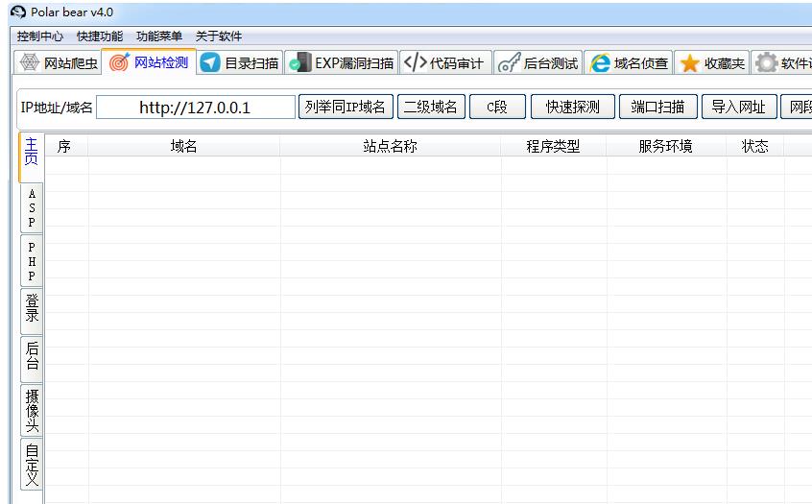Click the star icon of 收藏夹
The width and height of the screenshot is (812, 504).
pos(690,63)
